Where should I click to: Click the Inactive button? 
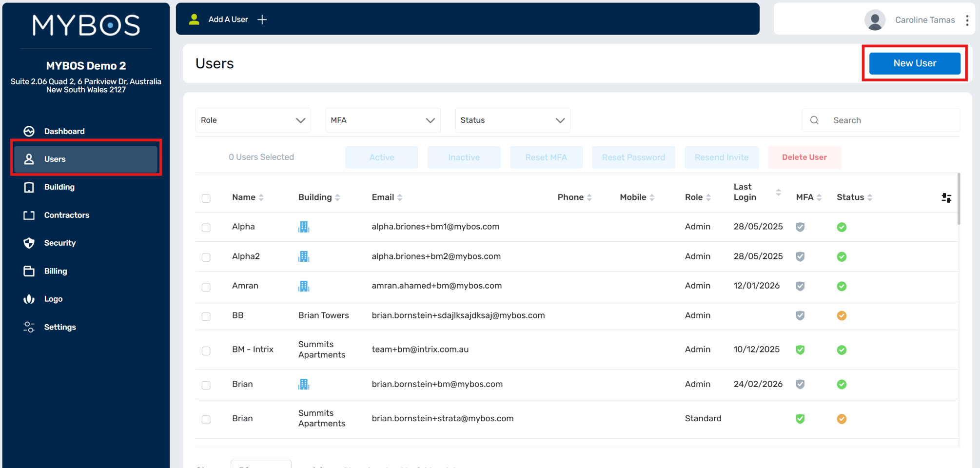[x=464, y=157]
